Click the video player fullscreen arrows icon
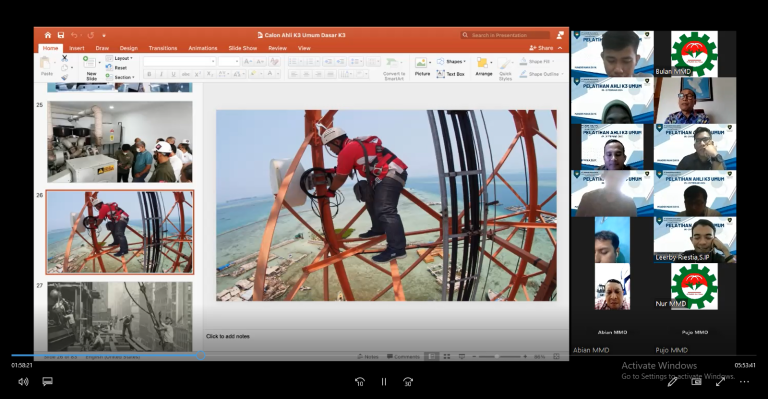The height and width of the screenshot is (399, 768). pos(720,382)
